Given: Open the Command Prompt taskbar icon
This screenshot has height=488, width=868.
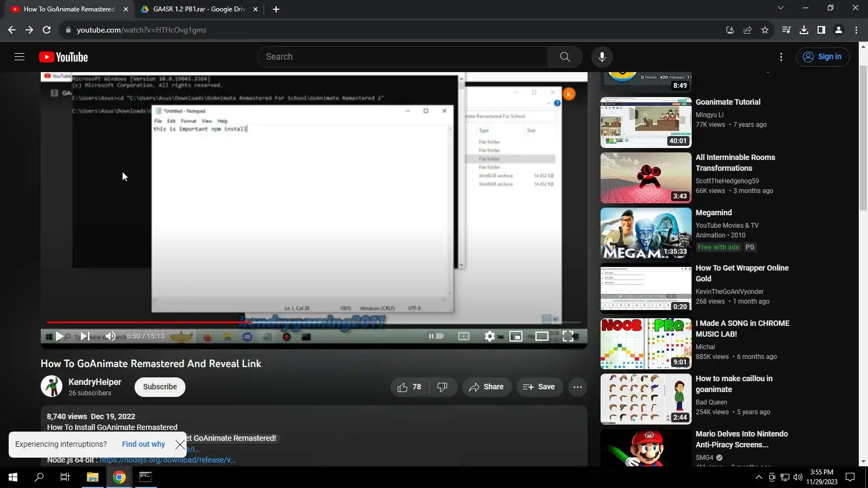Looking at the screenshot, I should [145, 477].
